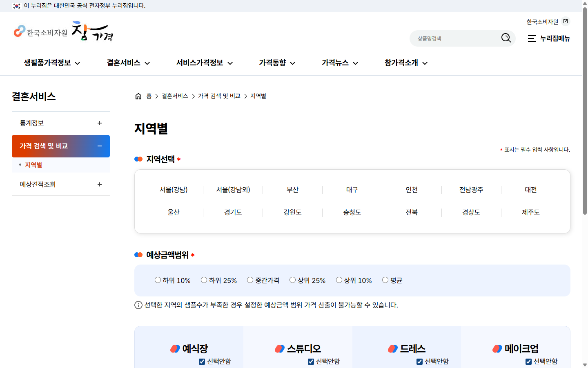588x368 pixels.
Task: Choose the 울산 region
Action: pos(174,212)
